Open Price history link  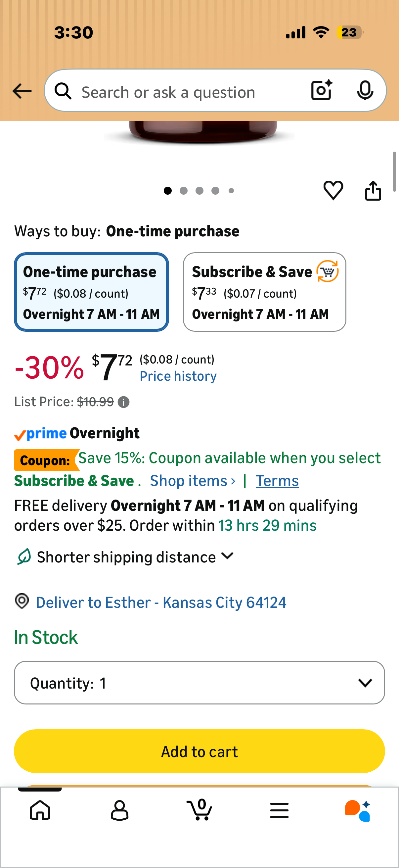click(178, 376)
